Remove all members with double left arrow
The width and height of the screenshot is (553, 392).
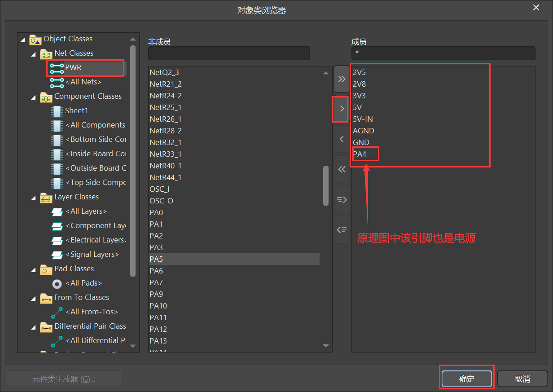342,169
